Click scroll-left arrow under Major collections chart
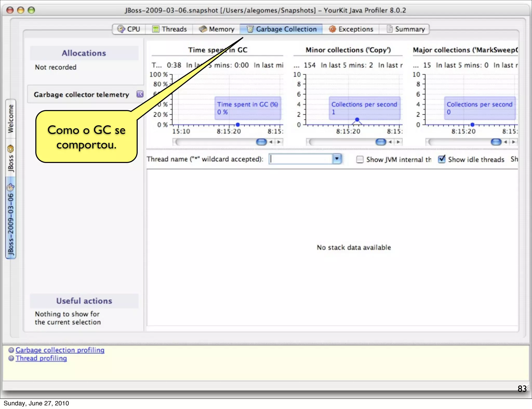The image size is (532, 409). (x=505, y=142)
